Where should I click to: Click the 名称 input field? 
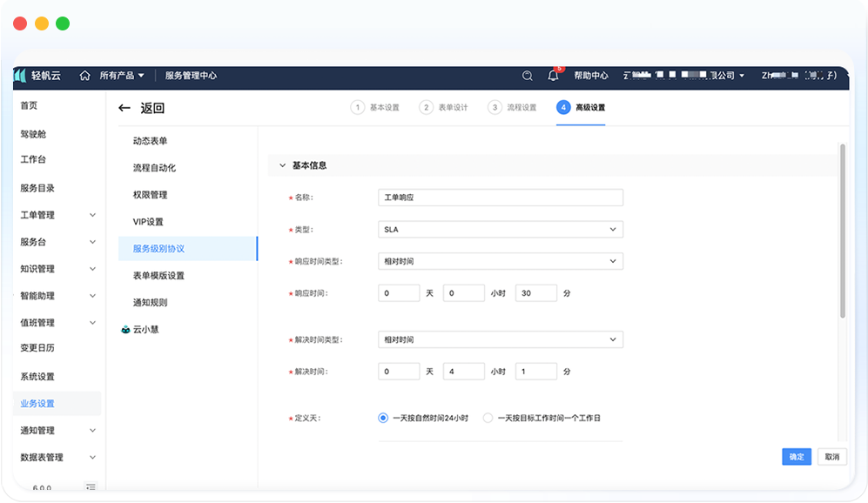[x=501, y=198]
